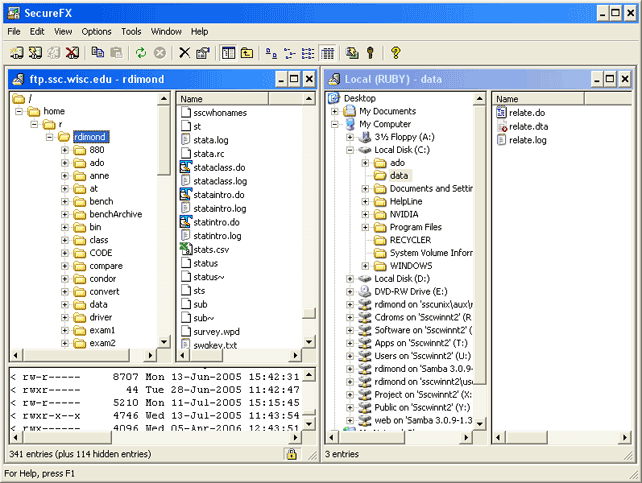Click the Desktop icon in local tree
The image size is (642, 483).
click(334, 98)
